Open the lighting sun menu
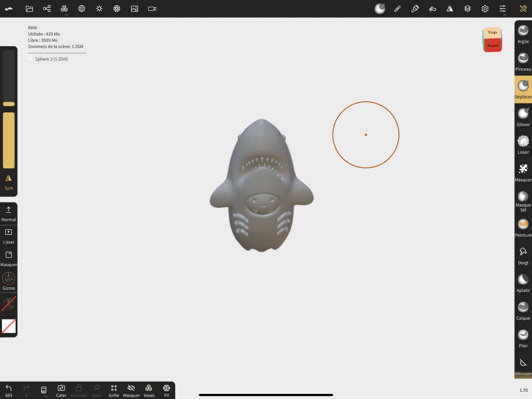Viewport: 532px width, 399px height. pyautogui.click(x=99, y=9)
